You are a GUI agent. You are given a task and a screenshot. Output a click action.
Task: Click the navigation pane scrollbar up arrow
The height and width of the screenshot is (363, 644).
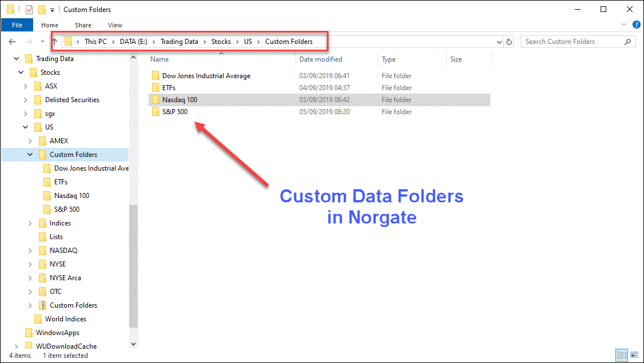133,58
